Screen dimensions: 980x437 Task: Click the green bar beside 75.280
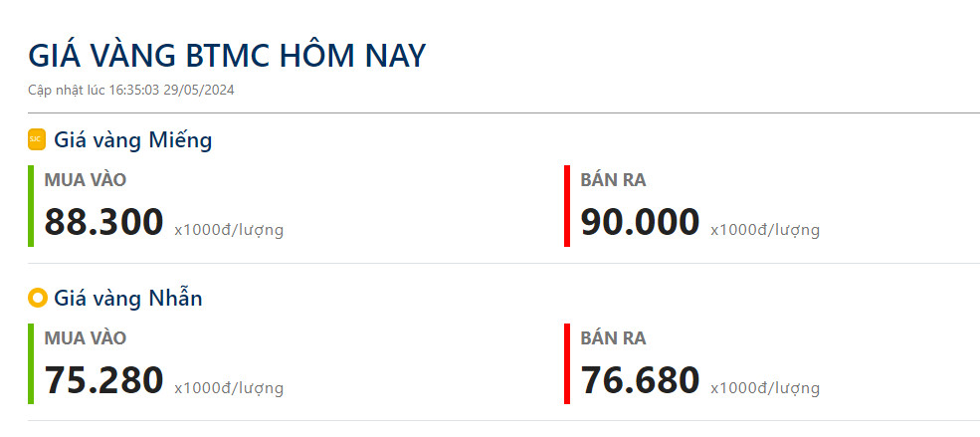coord(31,363)
